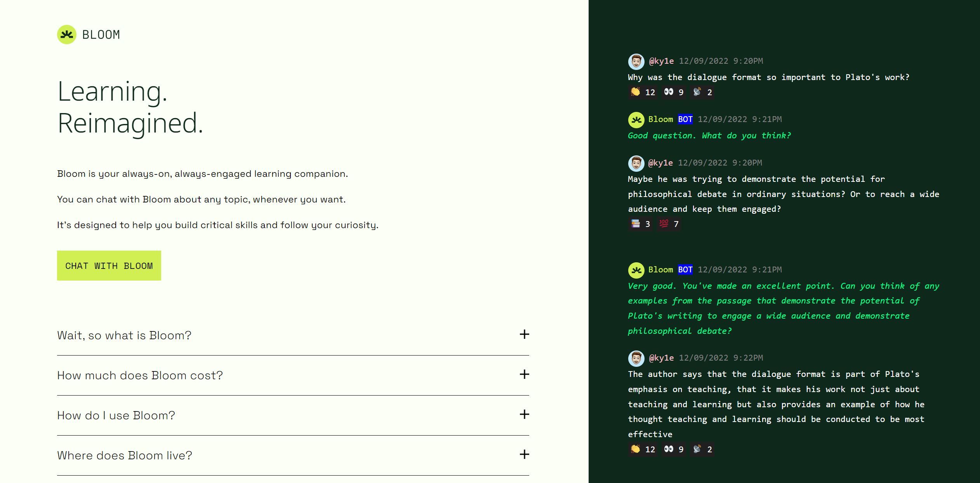Toggle the 👏 reaction on Kyle's final message
This screenshot has height=483, width=980.
coord(643,449)
